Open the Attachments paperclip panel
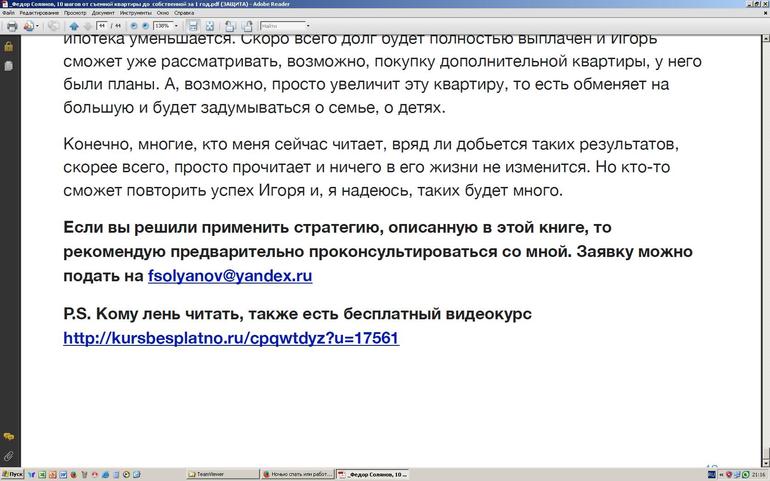 tap(8, 456)
